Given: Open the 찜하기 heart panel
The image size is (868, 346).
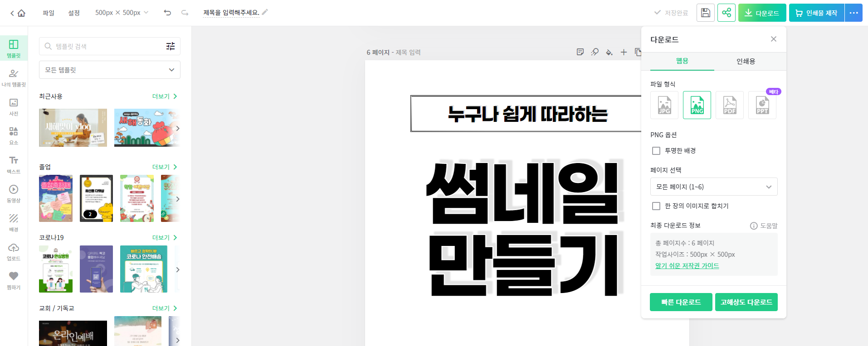Looking at the screenshot, I should [x=14, y=280].
